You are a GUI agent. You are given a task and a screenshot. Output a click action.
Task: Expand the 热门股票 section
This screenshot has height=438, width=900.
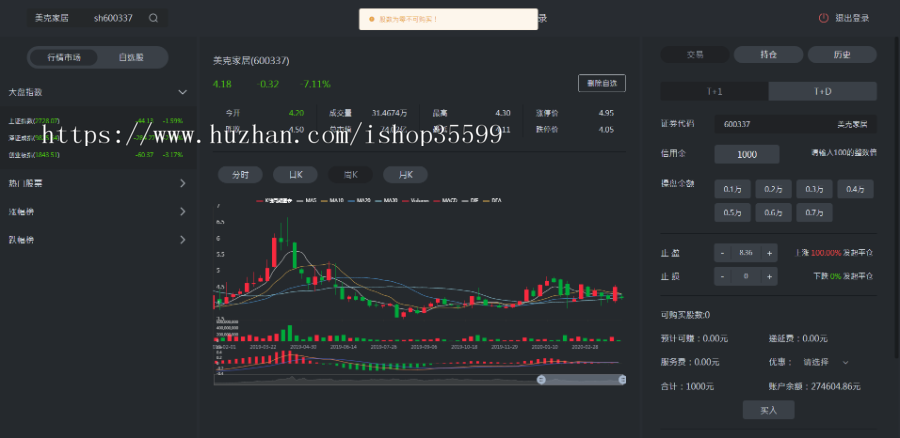(98, 183)
